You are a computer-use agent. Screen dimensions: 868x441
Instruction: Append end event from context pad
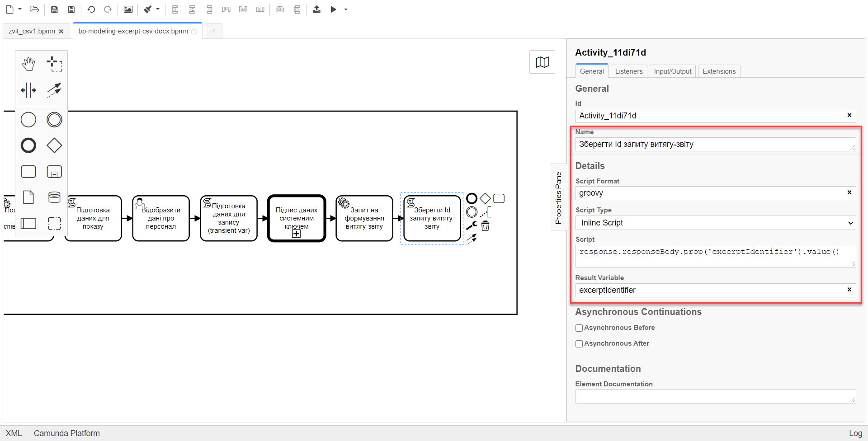(x=472, y=198)
